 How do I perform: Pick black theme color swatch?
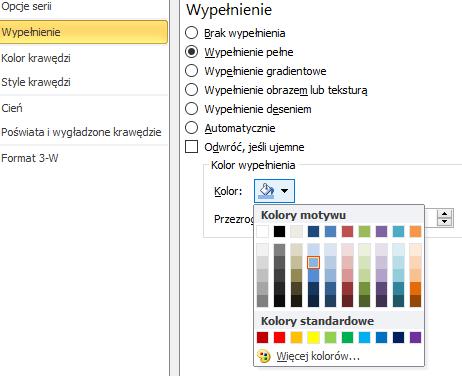(x=280, y=231)
